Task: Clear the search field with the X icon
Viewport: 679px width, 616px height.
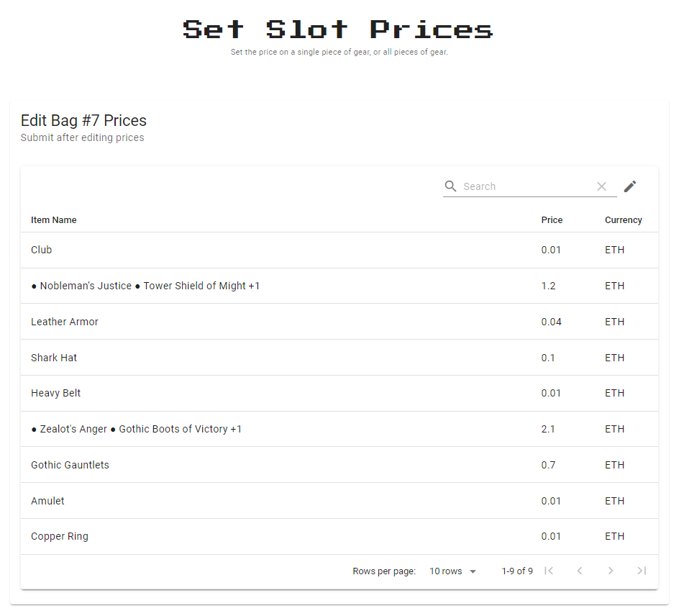Action: pyautogui.click(x=601, y=186)
